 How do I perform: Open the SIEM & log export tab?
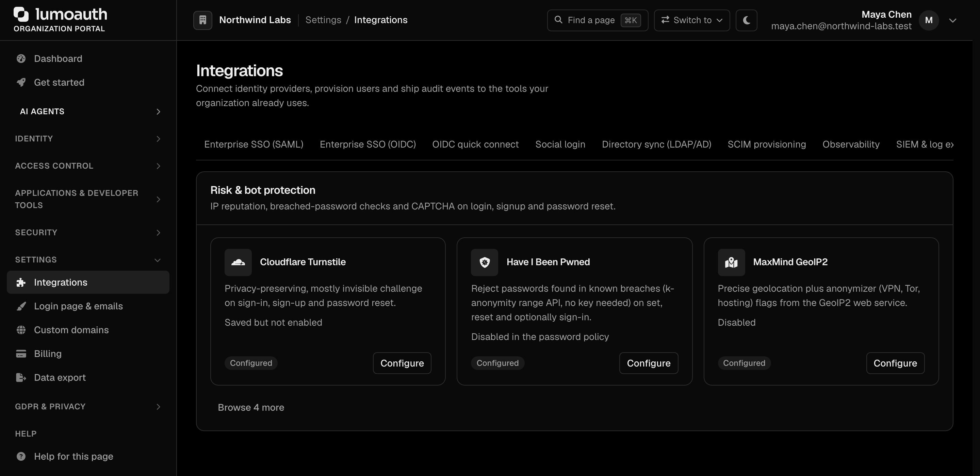925,144
